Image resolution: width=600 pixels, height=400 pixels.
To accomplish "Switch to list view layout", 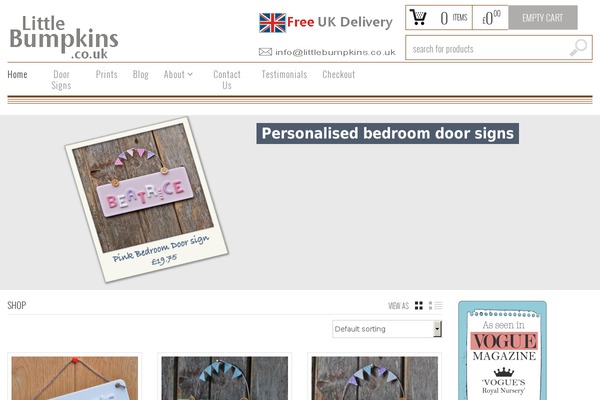I will [x=435, y=305].
